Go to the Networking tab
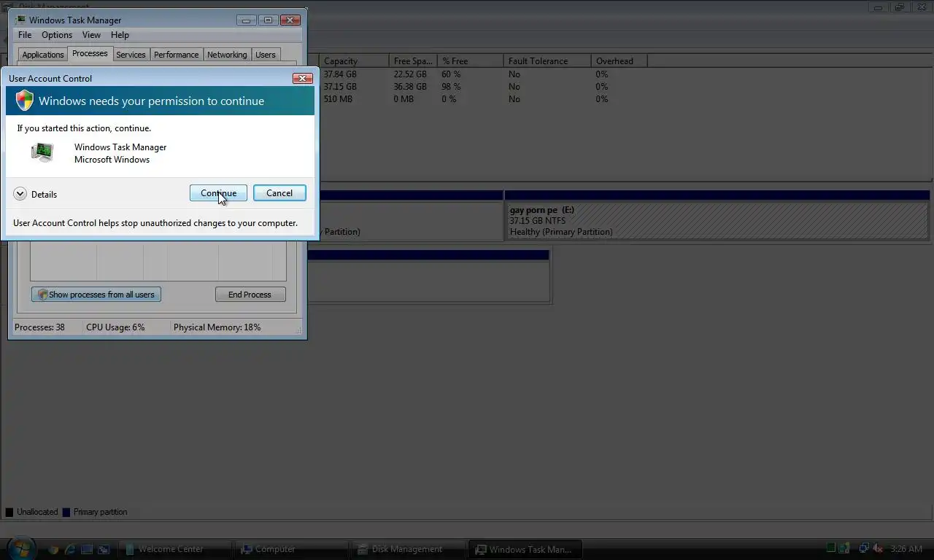The height and width of the screenshot is (560, 934). pos(227,55)
